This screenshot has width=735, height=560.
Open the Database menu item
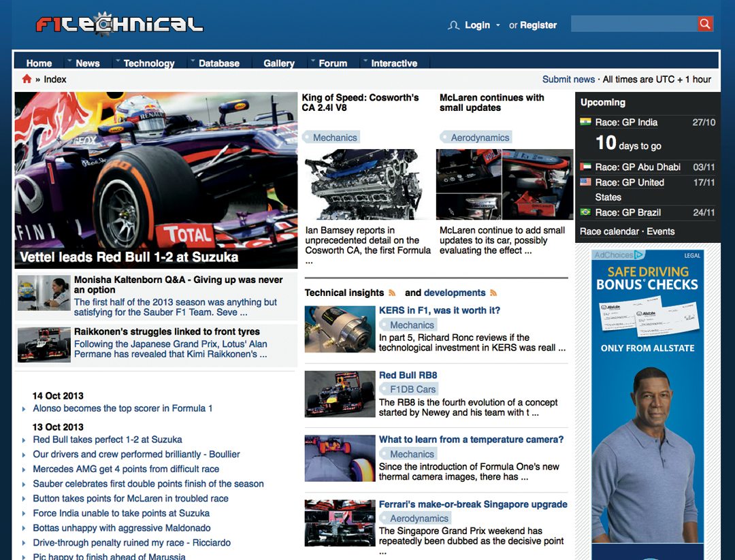(219, 63)
